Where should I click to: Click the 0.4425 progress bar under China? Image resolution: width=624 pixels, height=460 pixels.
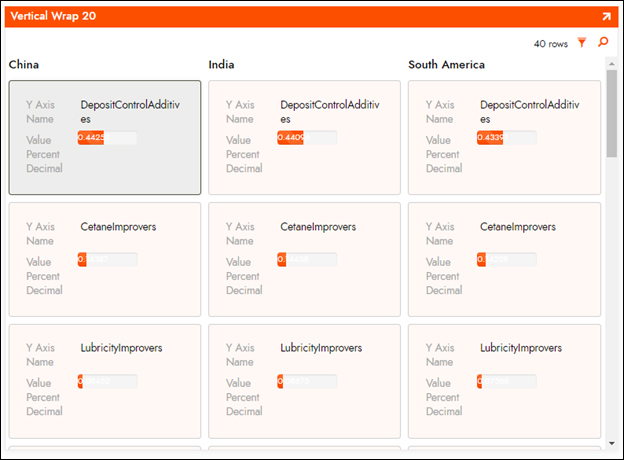(107, 138)
